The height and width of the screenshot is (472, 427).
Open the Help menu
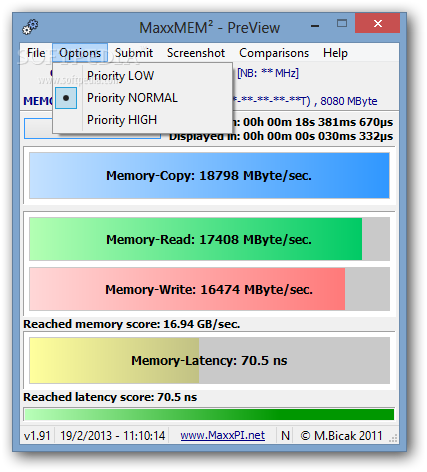coord(335,53)
